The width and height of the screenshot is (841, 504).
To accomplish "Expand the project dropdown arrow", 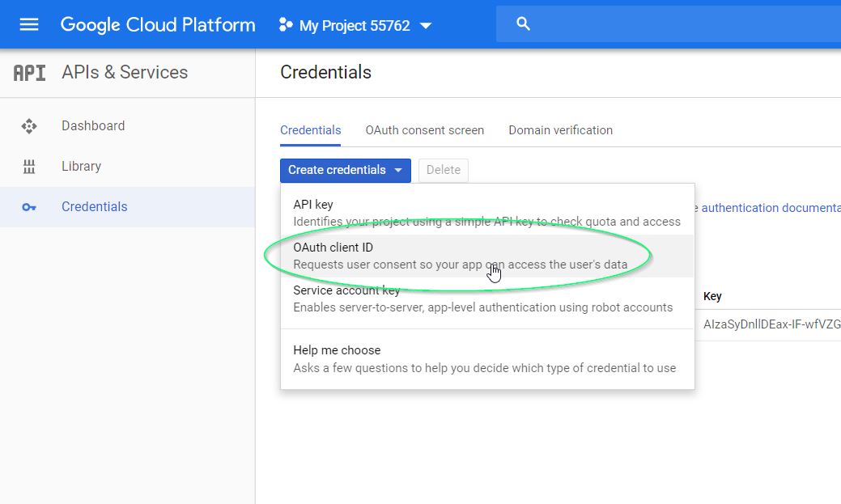I will pos(426,26).
